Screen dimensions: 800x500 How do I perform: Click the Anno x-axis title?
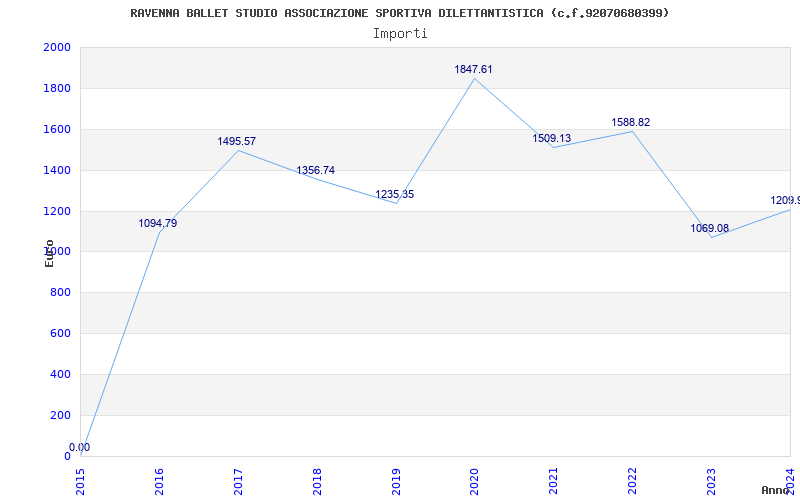[x=775, y=490]
